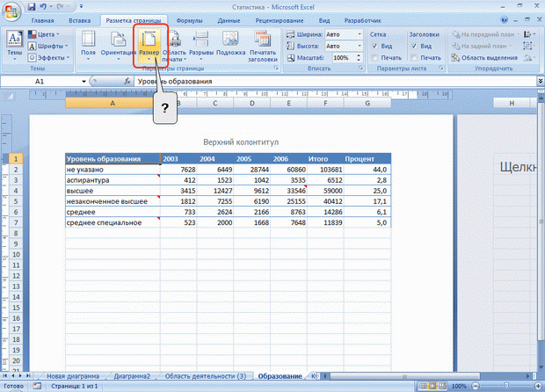Select cell with value 103681
Image resolution: width=545 pixels, height=392 pixels.
pos(325,170)
